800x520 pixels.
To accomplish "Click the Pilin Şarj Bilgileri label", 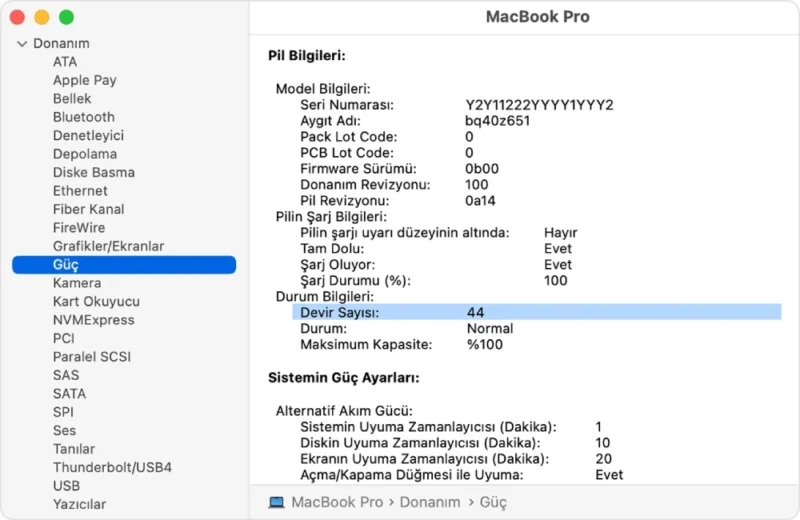I will coord(331,217).
